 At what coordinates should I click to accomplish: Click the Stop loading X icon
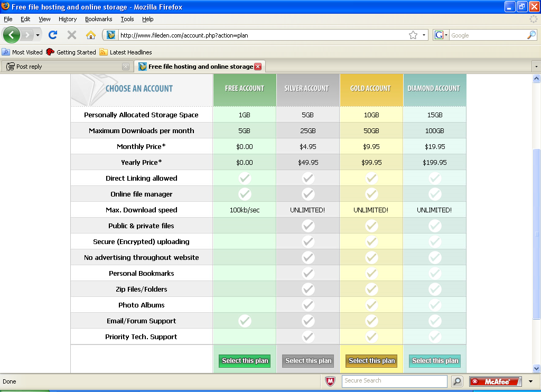pyautogui.click(x=72, y=35)
